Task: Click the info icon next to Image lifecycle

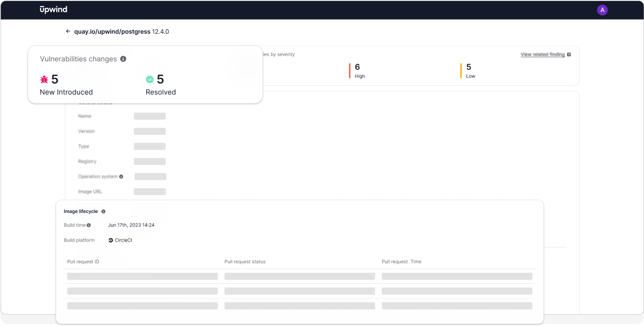Action: click(104, 211)
